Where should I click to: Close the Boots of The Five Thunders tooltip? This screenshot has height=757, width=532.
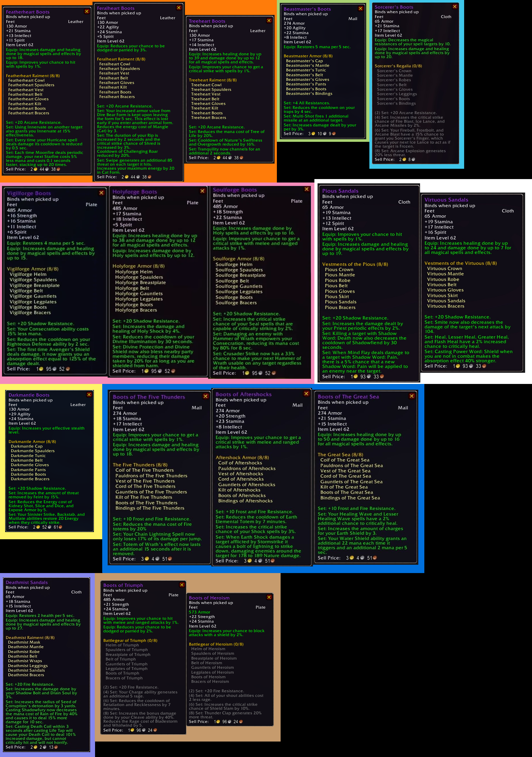pyautogui.click(x=206, y=396)
